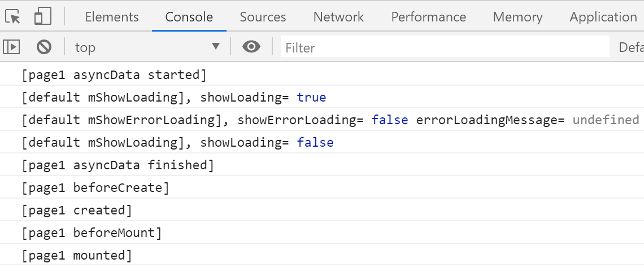The image size is (644, 272).
Task: Expand the Default log levels dropdown
Action: click(x=630, y=47)
